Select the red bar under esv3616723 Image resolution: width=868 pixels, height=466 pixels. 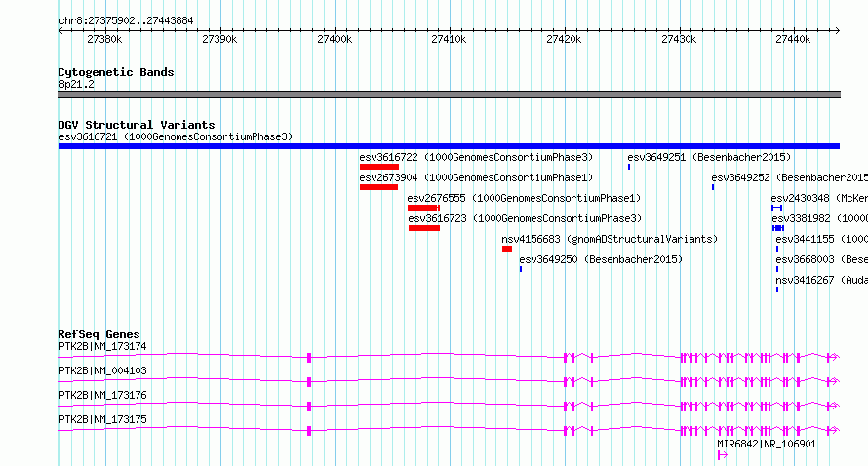(x=424, y=228)
